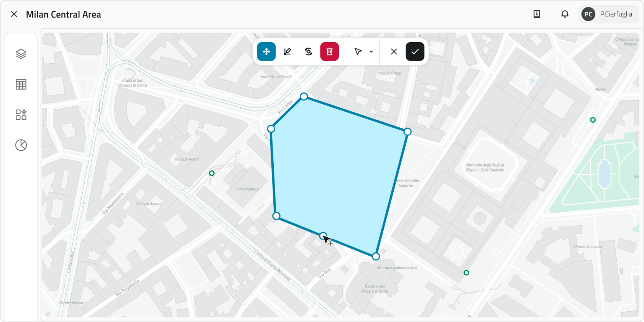Click the top vertex of the polygon

click(304, 97)
